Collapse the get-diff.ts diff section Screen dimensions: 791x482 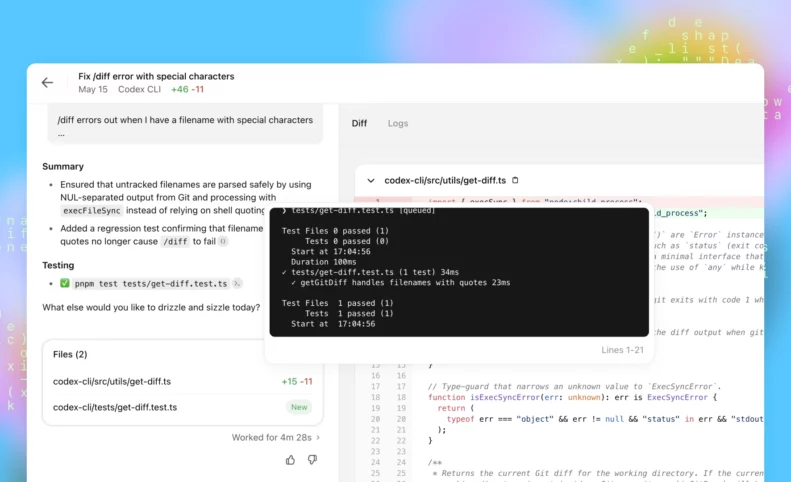371,180
